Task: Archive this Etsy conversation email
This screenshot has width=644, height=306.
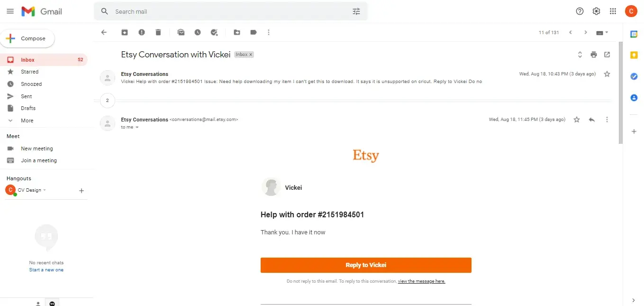Action: tap(125, 32)
